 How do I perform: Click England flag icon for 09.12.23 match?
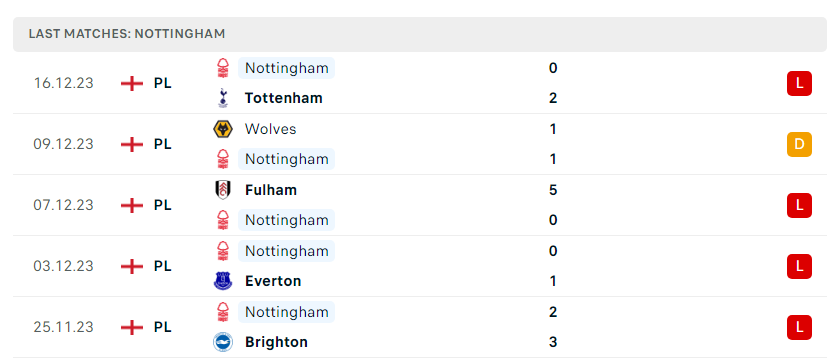(132, 144)
